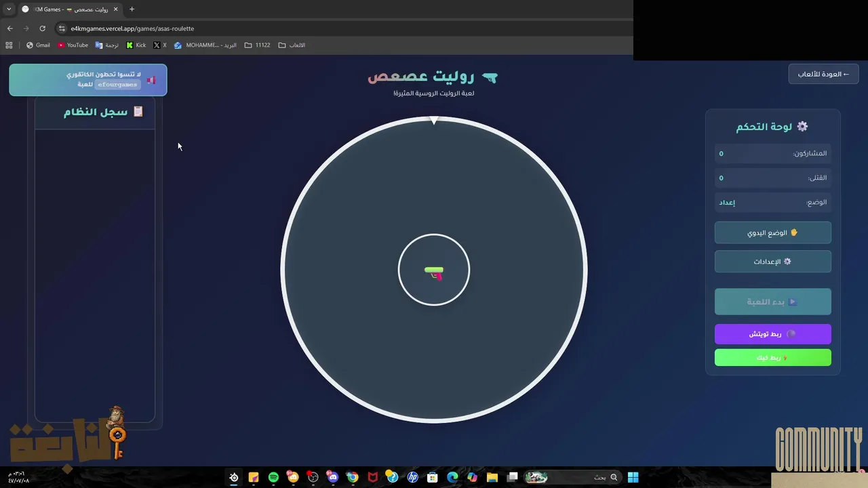Open McAfee from the taskbar
Image resolution: width=868 pixels, height=488 pixels.
(x=372, y=477)
